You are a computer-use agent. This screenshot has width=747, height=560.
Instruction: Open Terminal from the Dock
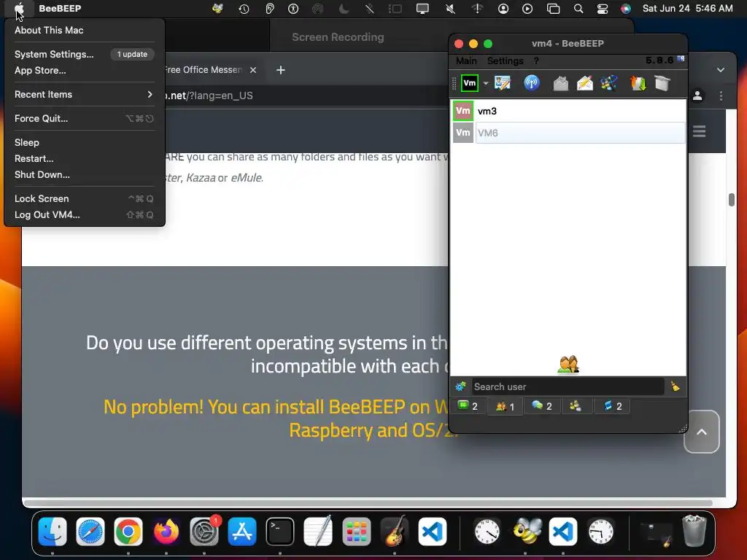point(279,532)
